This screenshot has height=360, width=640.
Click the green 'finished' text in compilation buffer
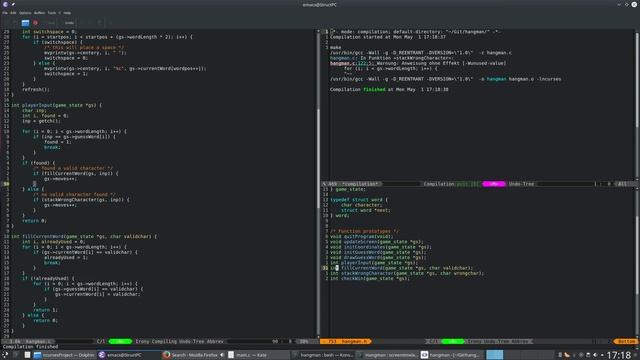pos(374,89)
